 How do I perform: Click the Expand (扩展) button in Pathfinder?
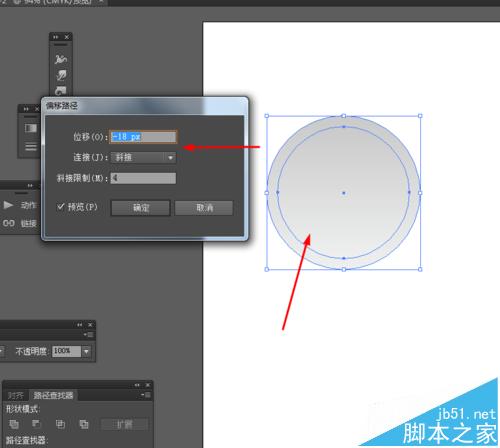pos(124,424)
